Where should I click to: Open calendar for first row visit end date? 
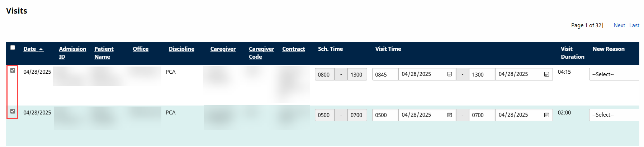click(x=546, y=74)
